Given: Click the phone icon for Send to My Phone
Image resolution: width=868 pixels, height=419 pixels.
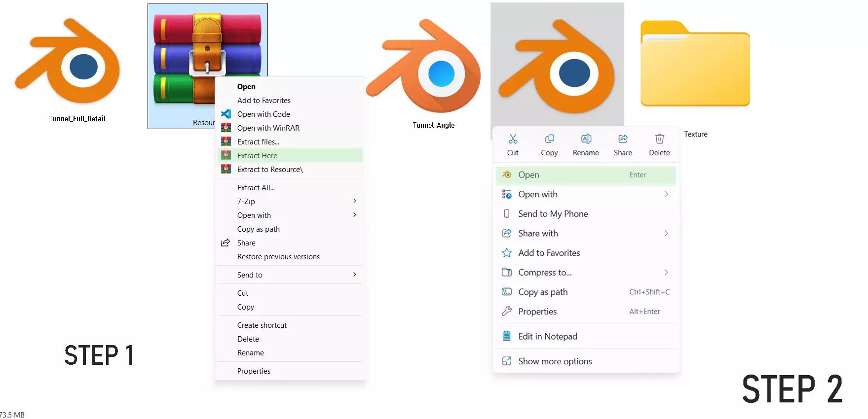Looking at the screenshot, I should tap(507, 213).
